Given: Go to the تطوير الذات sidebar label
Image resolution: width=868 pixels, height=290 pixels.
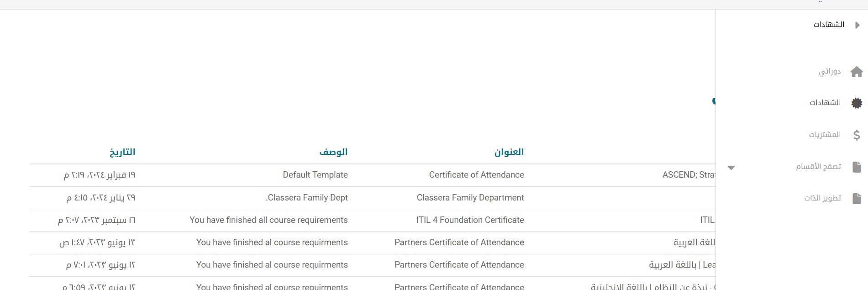Looking at the screenshot, I should (822, 198).
